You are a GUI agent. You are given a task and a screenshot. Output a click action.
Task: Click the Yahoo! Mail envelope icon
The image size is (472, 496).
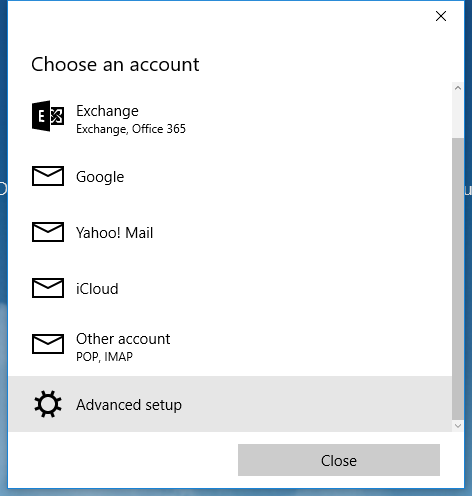pos(48,232)
